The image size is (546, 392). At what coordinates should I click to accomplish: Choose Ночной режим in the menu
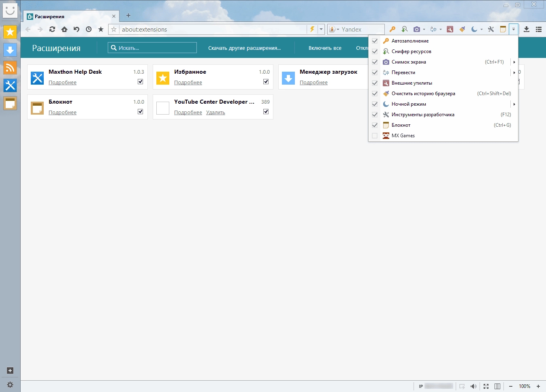[444, 104]
